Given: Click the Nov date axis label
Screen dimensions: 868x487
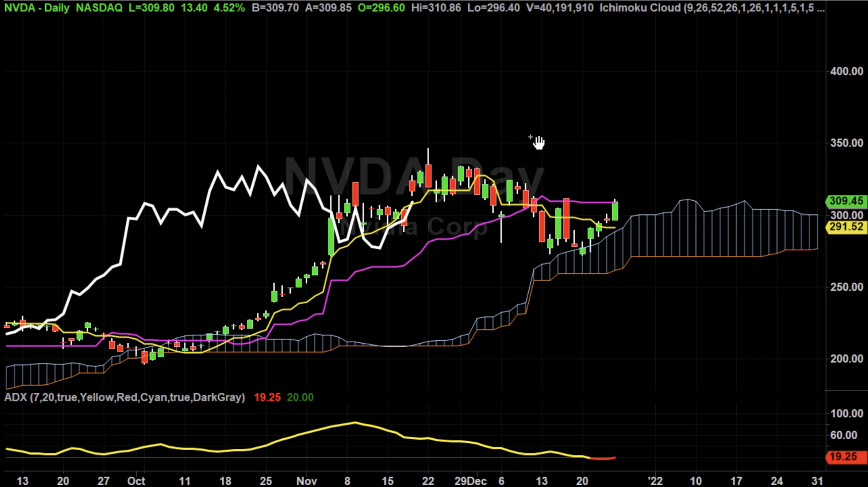Looking at the screenshot, I should coord(306,481).
